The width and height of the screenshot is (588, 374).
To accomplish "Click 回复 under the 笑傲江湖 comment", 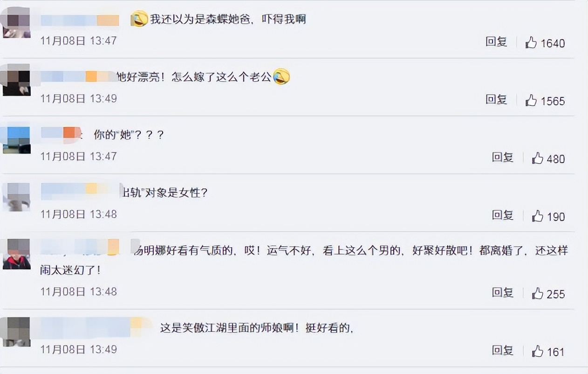I will (502, 350).
